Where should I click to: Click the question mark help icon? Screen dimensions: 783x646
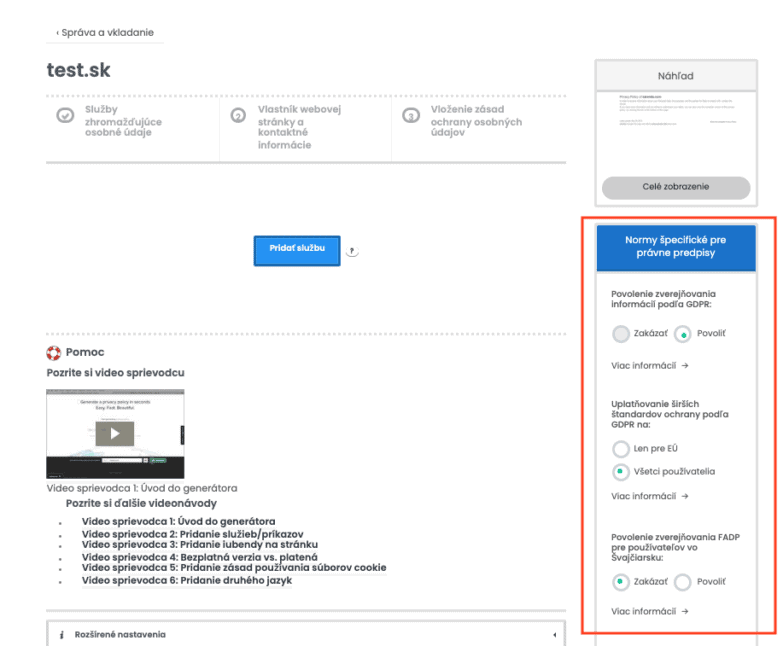click(352, 252)
